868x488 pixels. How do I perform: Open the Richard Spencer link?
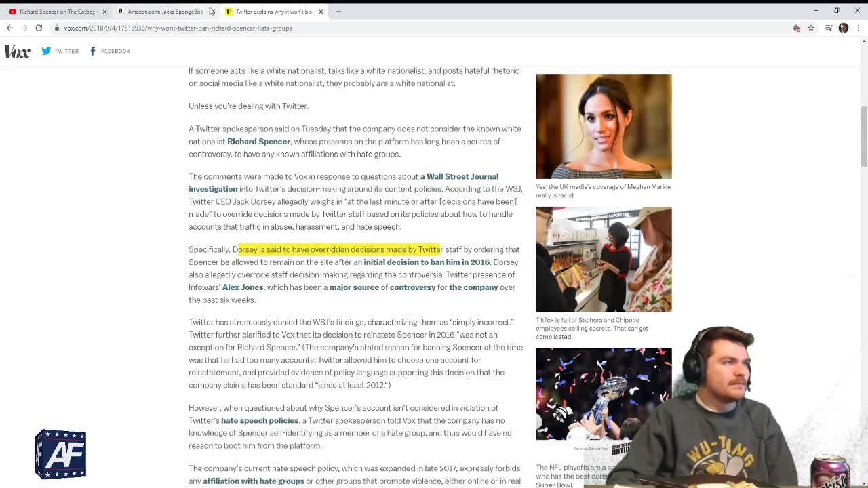click(258, 142)
